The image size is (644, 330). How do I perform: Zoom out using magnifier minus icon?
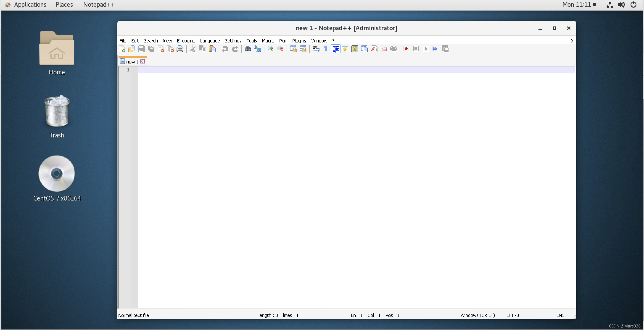(x=280, y=49)
